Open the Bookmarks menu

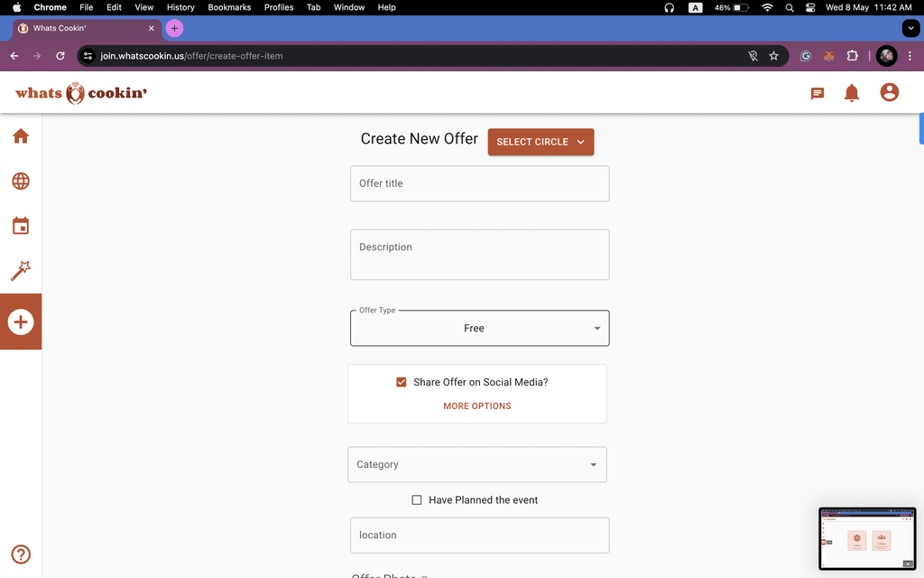229,7
